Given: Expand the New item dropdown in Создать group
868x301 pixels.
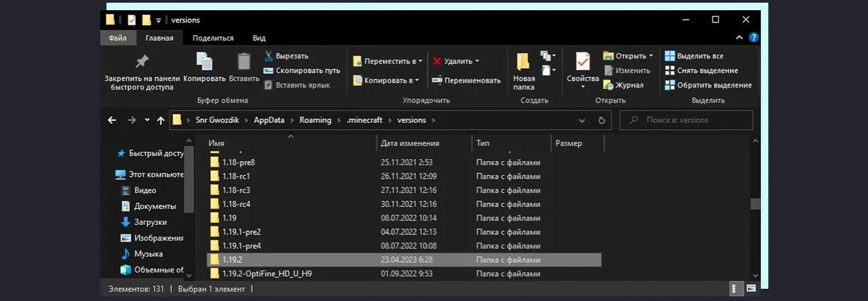Looking at the screenshot, I should 548,56.
